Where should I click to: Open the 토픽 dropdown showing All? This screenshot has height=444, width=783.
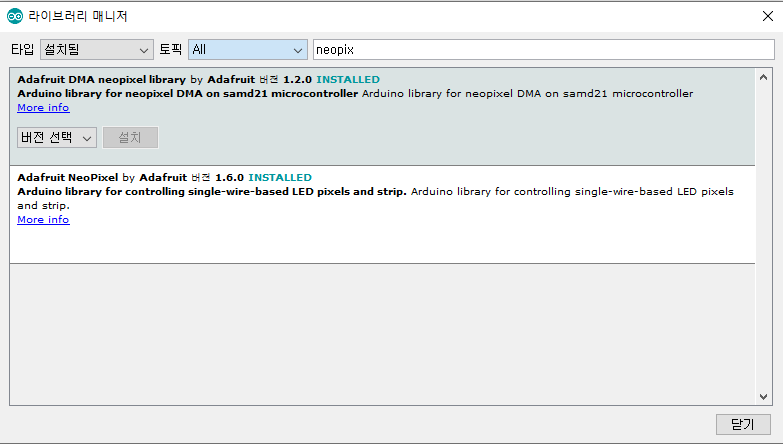point(248,49)
